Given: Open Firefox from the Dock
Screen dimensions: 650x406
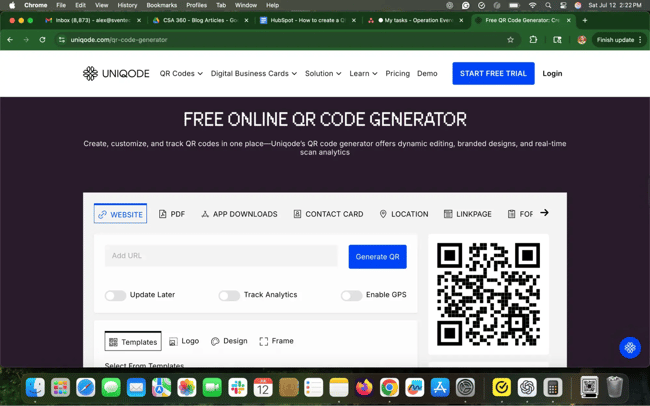Looking at the screenshot, I should (364, 388).
